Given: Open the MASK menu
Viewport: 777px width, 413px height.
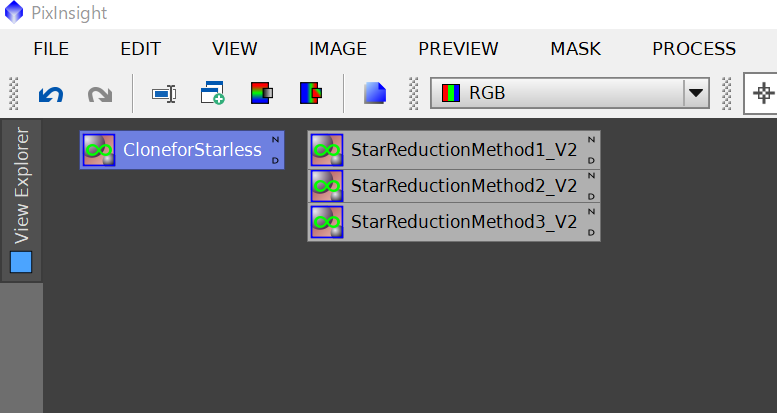Looking at the screenshot, I should [x=576, y=49].
